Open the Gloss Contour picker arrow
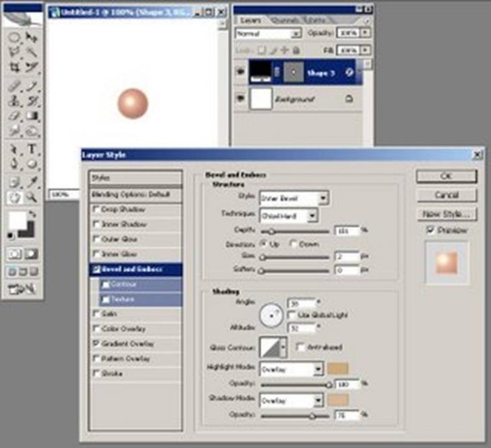Screen dimensions: 491x448 (x=283, y=347)
